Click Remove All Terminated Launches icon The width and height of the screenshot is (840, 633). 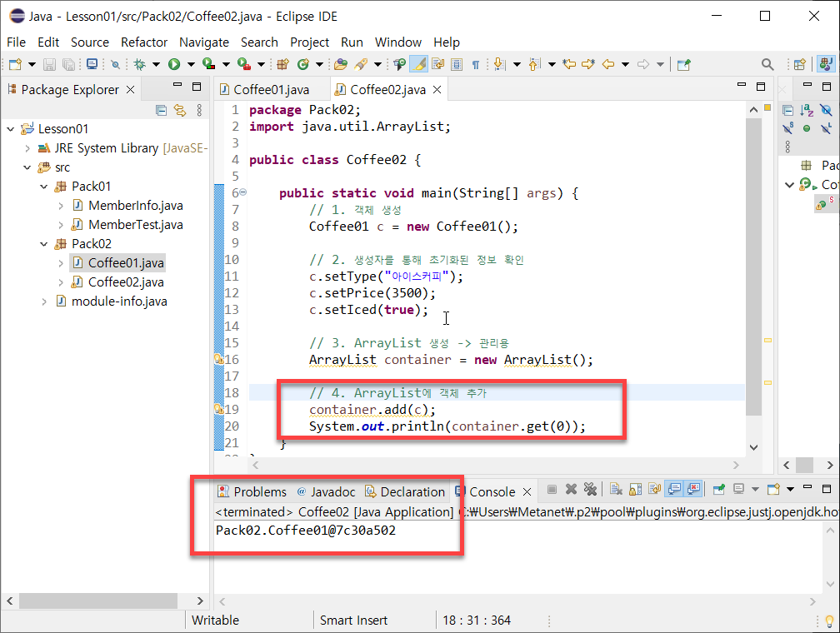click(x=590, y=489)
